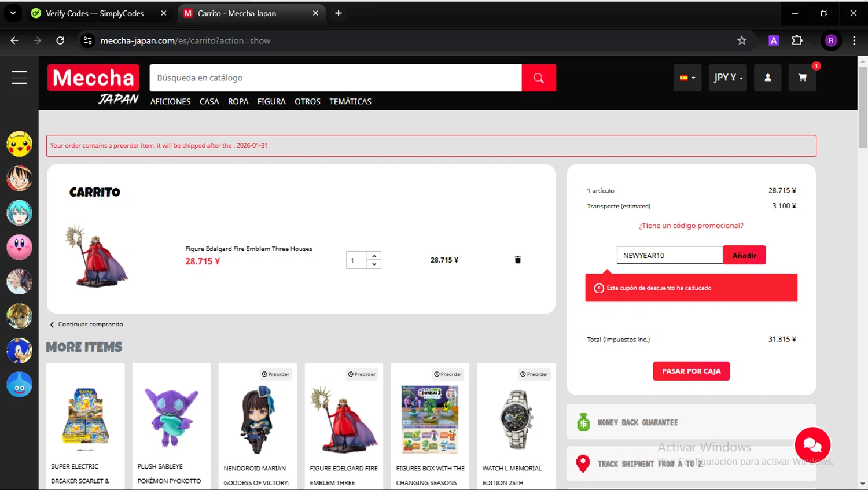
Task: Click the total 31.815 ¥ amount
Action: click(782, 339)
